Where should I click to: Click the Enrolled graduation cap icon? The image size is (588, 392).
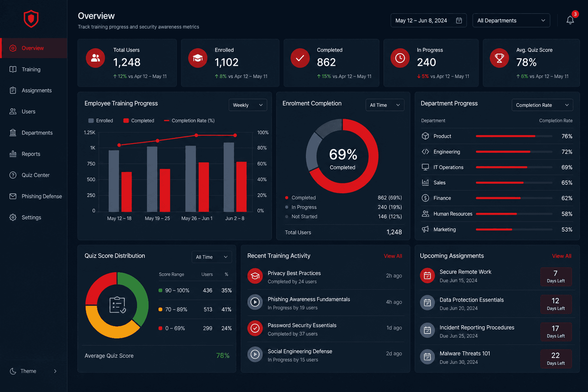[x=198, y=58]
